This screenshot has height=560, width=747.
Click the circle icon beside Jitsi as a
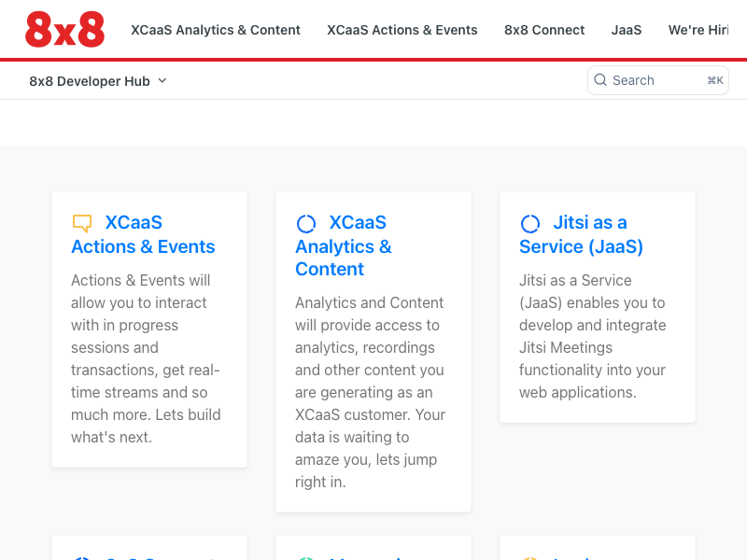click(x=529, y=223)
